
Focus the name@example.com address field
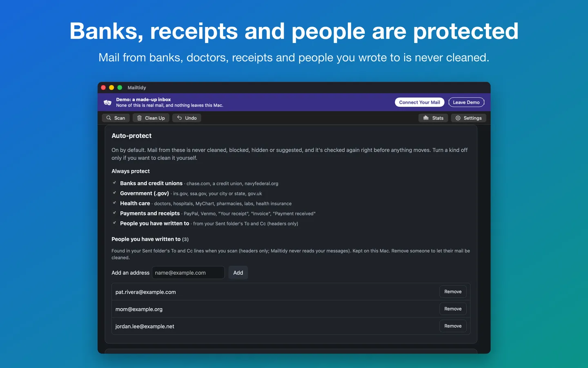188,273
